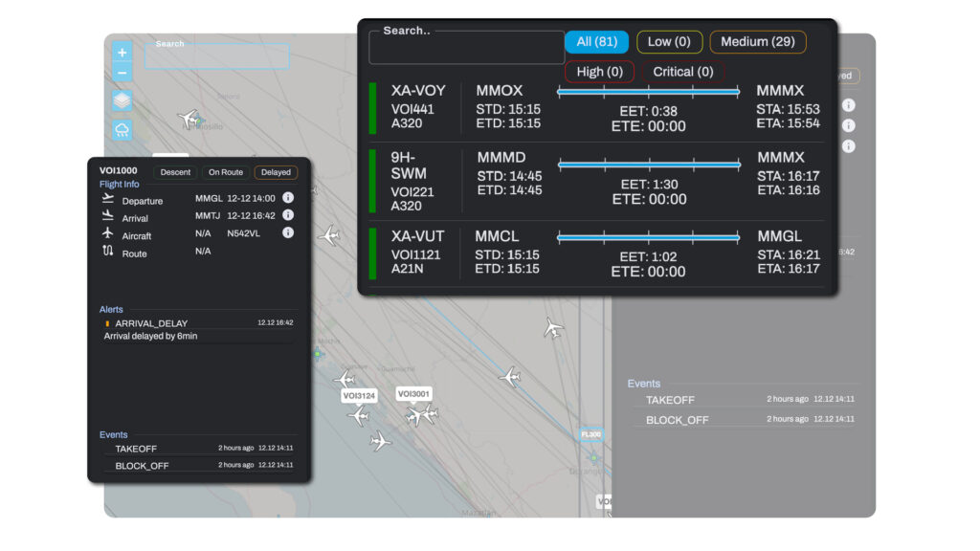Filter flights by Critical (0) severity
980x551 pixels.
683,72
